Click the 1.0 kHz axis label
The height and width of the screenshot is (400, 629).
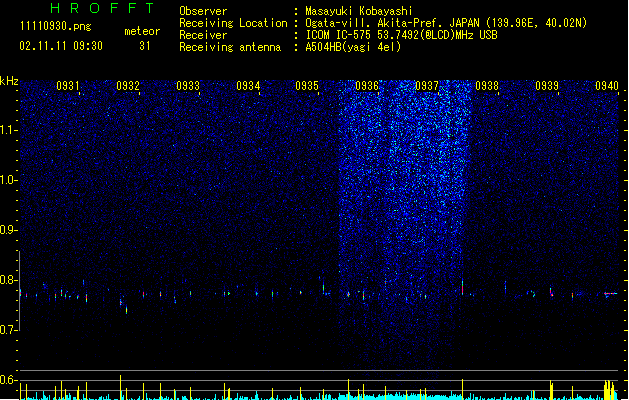[x=9, y=180]
